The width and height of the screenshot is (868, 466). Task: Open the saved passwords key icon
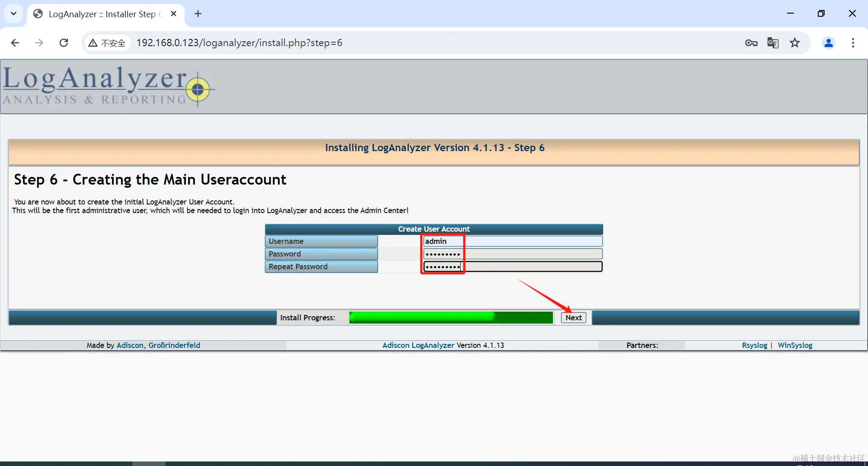(751, 43)
